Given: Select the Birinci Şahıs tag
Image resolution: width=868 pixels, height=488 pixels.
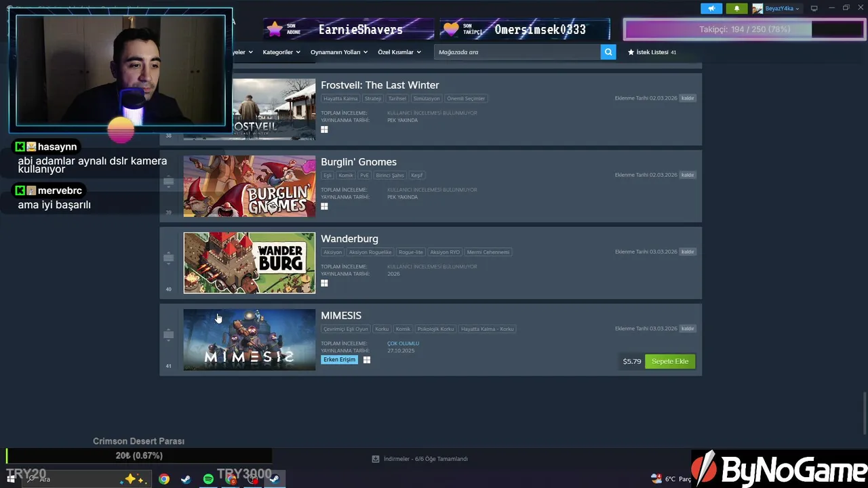Looking at the screenshot, I should pos(390,176).
